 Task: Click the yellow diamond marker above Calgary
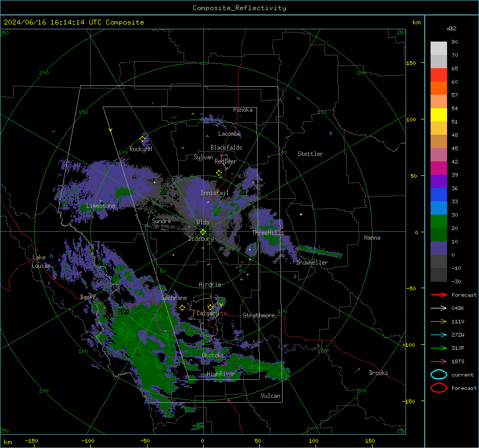tap(210, 307)
